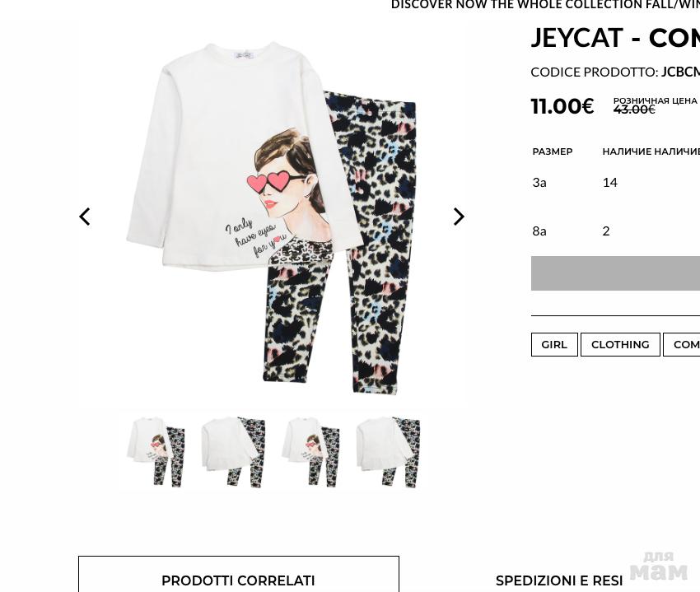Screen dimensions: 700x592
Task: Select the first product thumbnail
Action: [156, 451]
